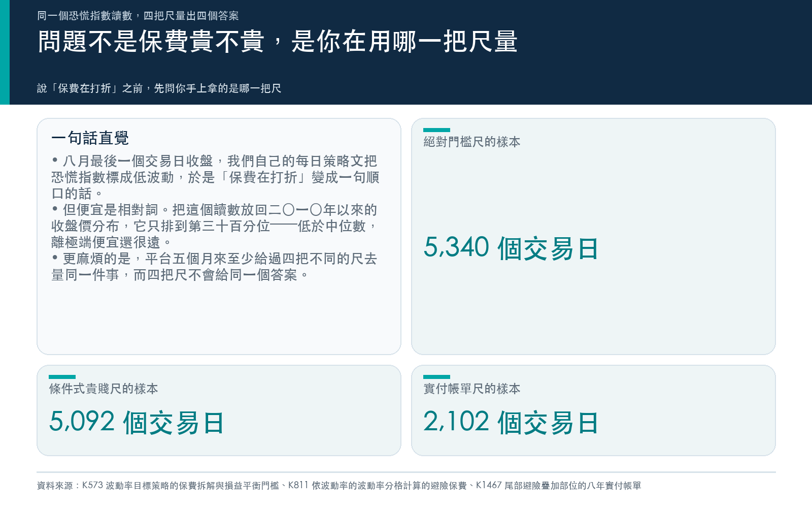Click the subtitle 說「保費在打折」之前
The width and height of the screenshot is (812, 508).
pos(159,88)
